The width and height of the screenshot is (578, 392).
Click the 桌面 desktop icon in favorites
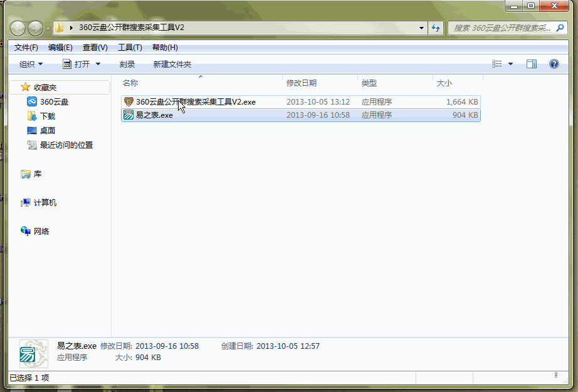pos(32,130)
